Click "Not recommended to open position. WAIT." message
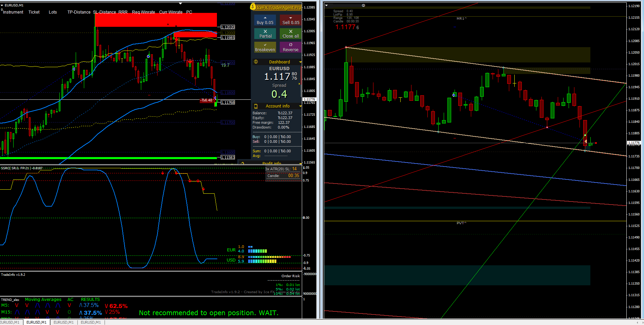This screenshot has width=644, height=325. pyautogui.click(x=208, y=313)
